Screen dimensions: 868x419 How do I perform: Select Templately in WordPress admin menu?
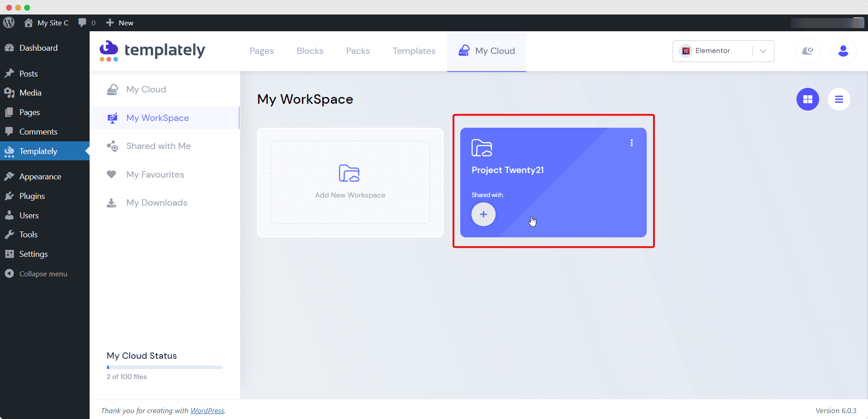45,151
